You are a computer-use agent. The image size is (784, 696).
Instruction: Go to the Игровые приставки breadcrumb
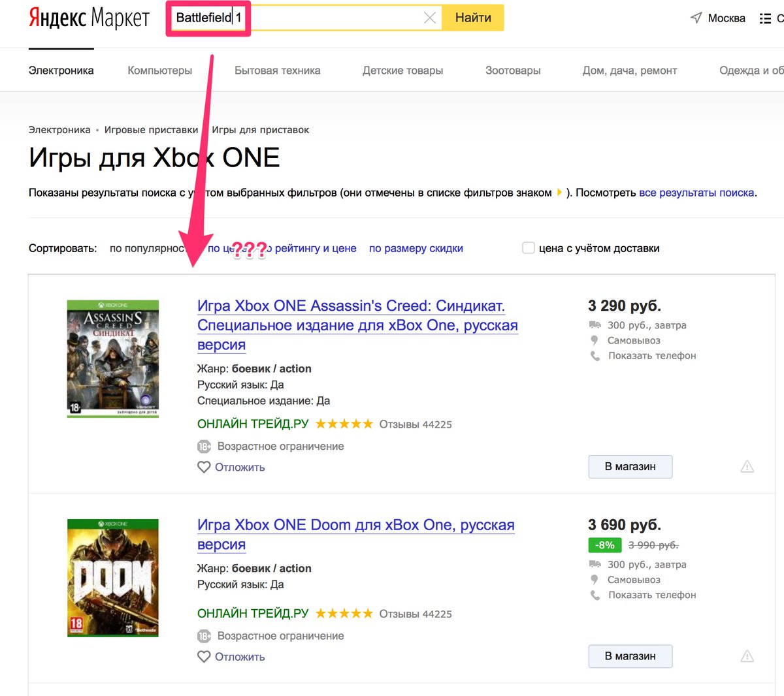(151, 130)
